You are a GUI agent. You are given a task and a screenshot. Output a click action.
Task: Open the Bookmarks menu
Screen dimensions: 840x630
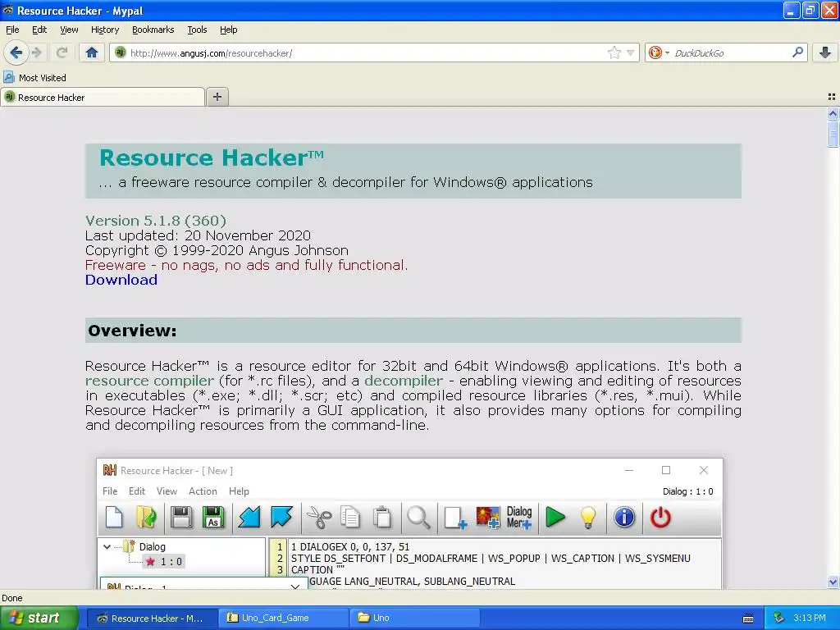[153, 30]
